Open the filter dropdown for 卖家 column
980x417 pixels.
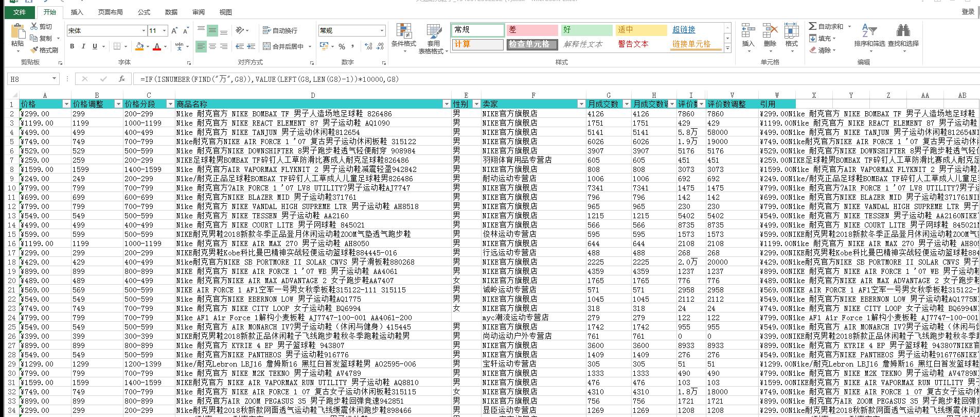pyautogui.click(x=581, y=104)
